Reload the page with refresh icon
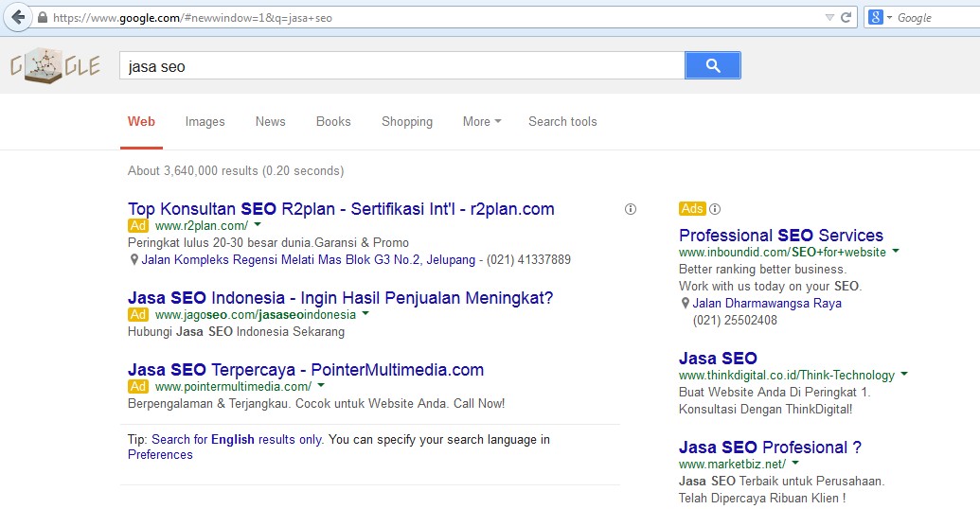Viewport: 980px width, 509px height. [x=846, y=17]
